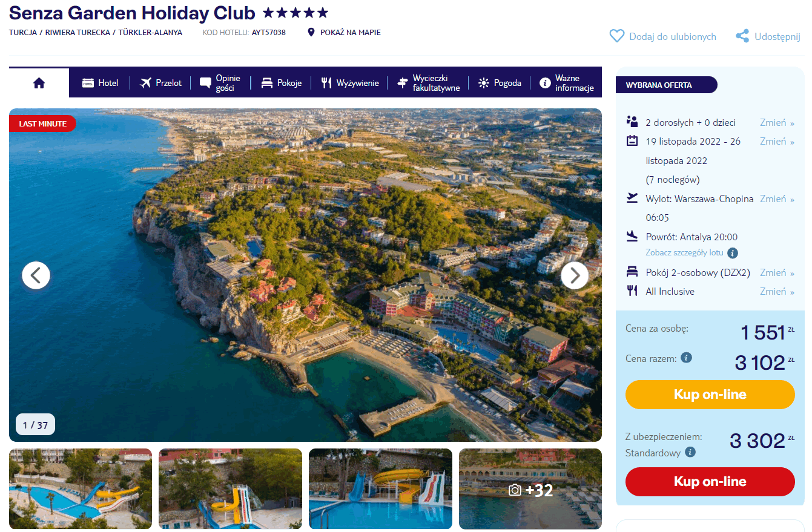
Task: Click the Senza Garden Holiday Club title
Action: tap(133, 12)
